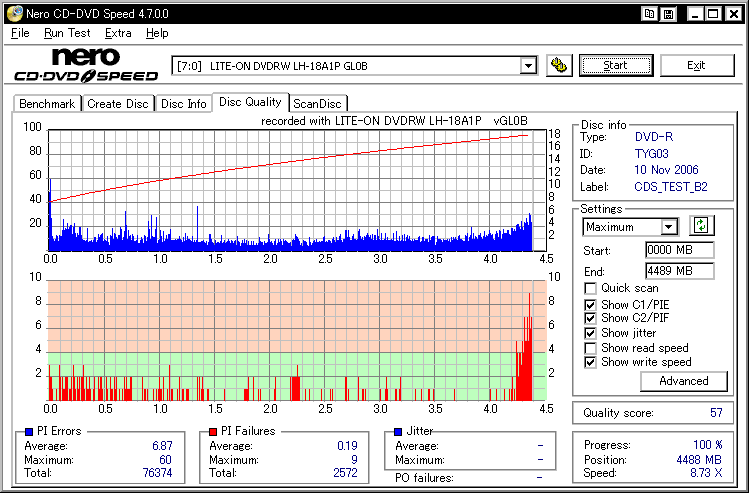Screen dimensions: 749x493
Task: Select the Disc Quality tab
Action: click(250, 102)
